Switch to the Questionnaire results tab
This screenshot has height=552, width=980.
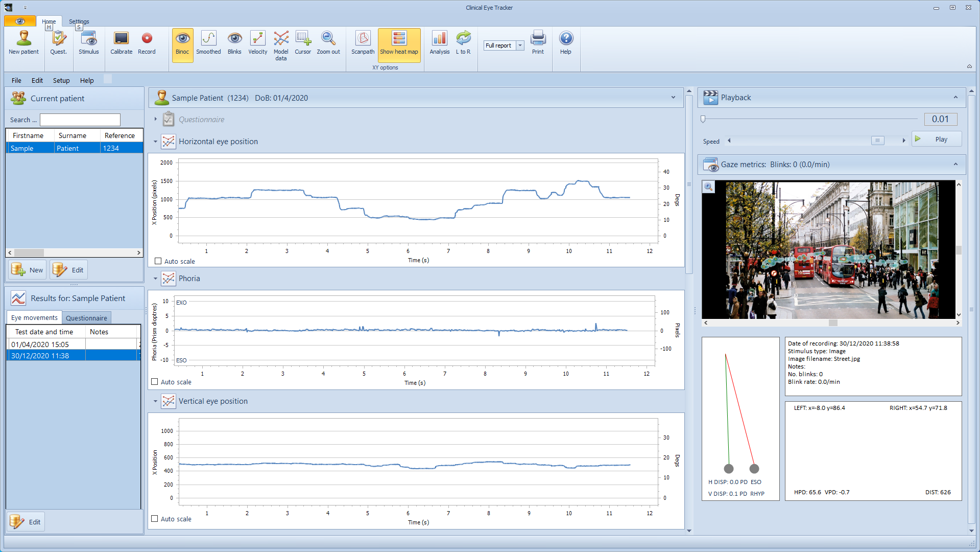86,318
